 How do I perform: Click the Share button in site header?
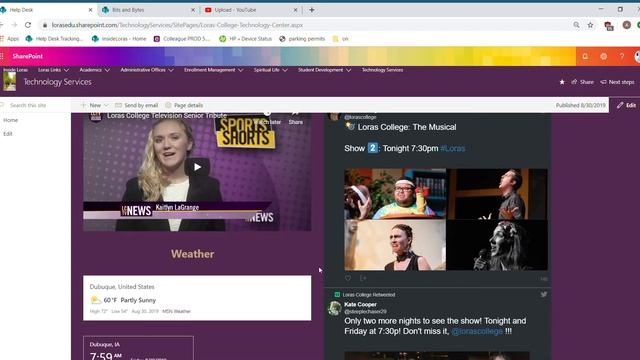582,82
